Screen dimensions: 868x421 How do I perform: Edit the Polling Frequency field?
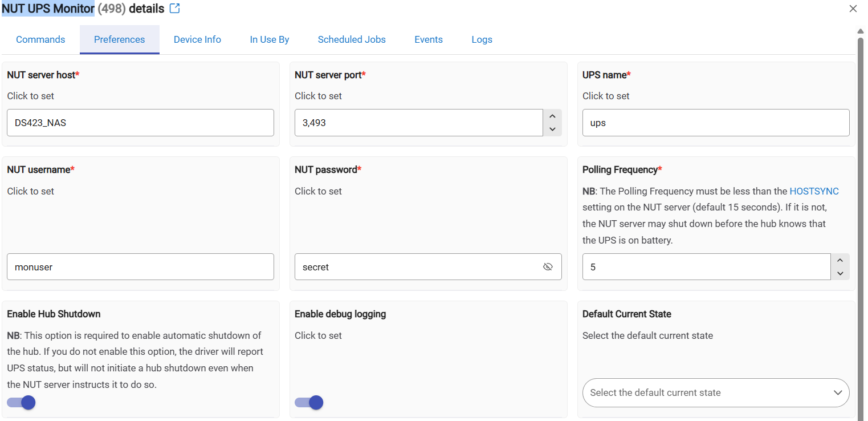point(707,266)
